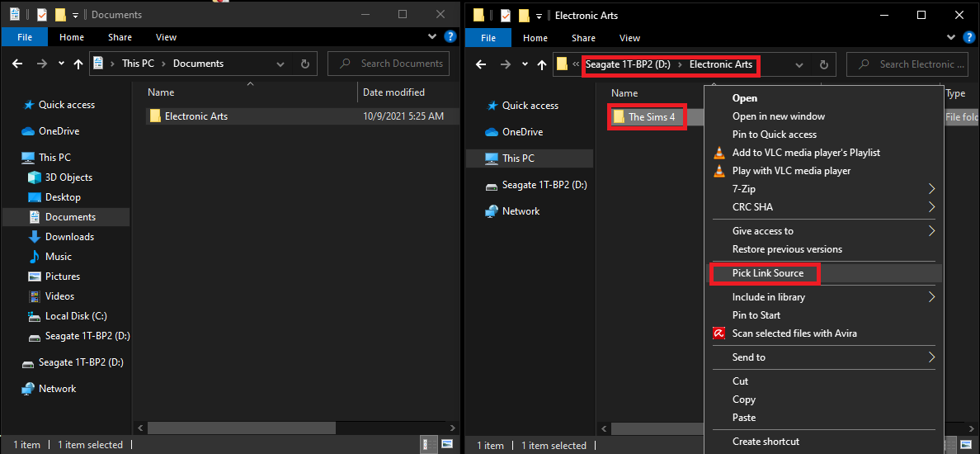The height and width of the screenshot is (454, 980).
Task: Expand address bar history in Documents window
Action: pyautogui.click(x=280, y=64)
